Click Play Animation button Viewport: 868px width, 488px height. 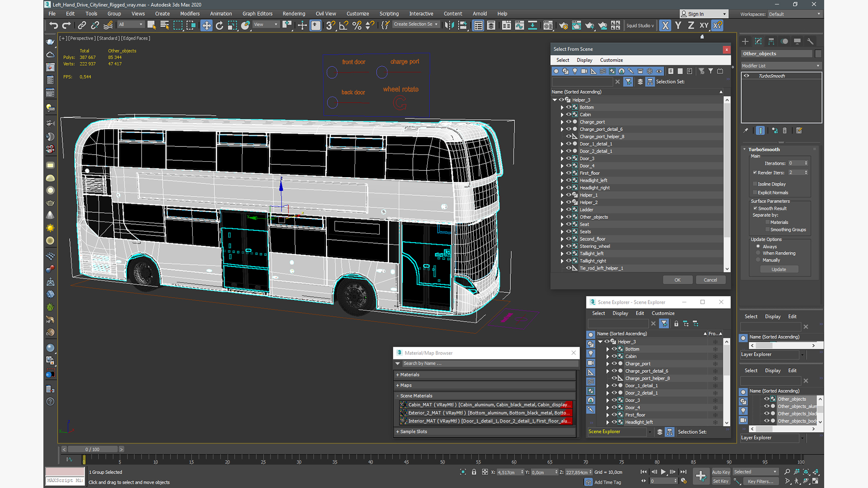tap(663, 472)
